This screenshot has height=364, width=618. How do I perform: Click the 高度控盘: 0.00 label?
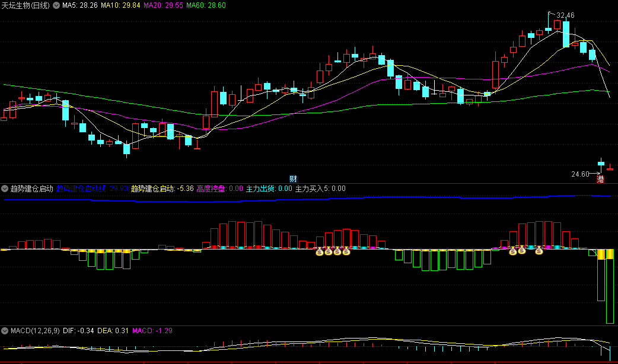click(x=220, y=189)
